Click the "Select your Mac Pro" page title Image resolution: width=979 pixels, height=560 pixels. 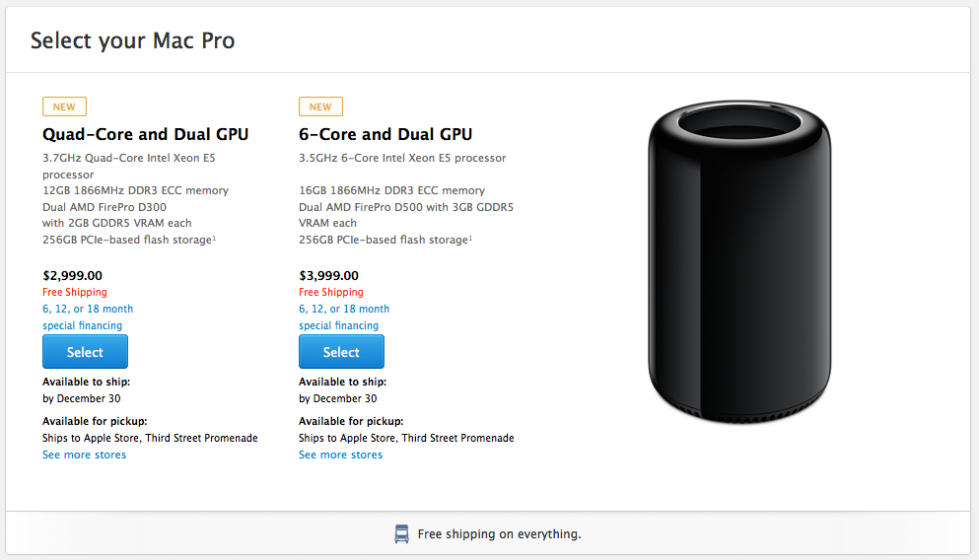(x=132, y=40)
